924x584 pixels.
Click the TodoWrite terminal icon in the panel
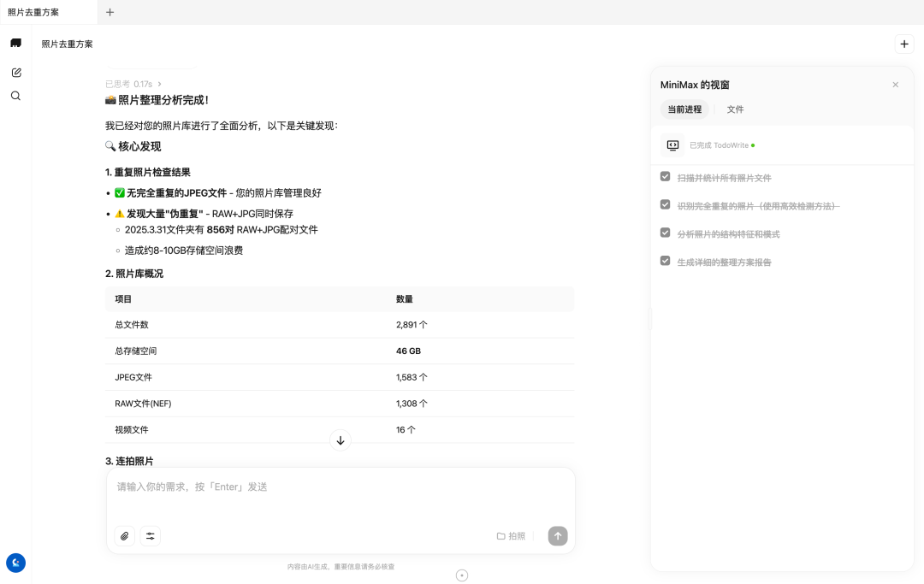click(x=672, y=145)
